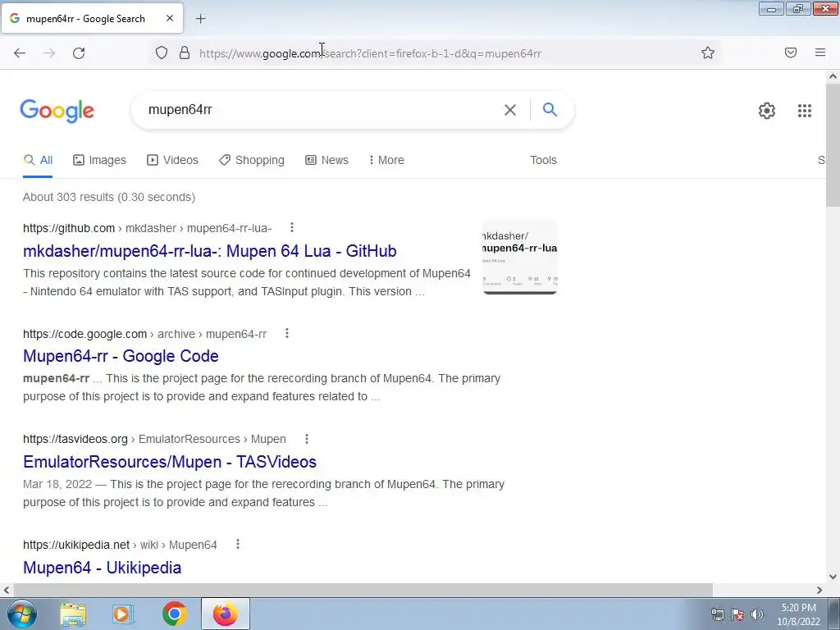Screen dimensions: 840x630
Task: Go back to previous page
Action: [20, 53]
